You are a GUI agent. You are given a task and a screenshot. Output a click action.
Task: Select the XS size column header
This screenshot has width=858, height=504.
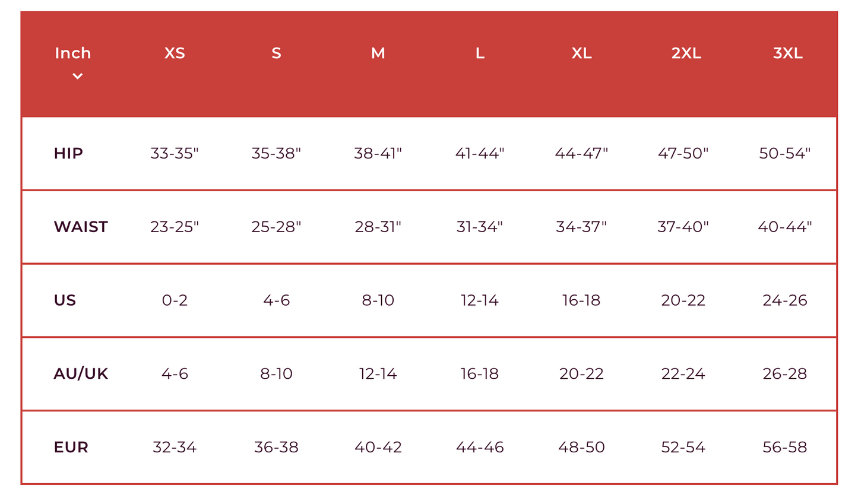175,53
